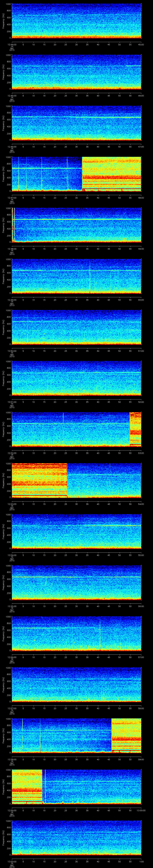153x868 pixels.
Task: Click the 12:45:00 spectrogram panel
Action: (76, 72)
